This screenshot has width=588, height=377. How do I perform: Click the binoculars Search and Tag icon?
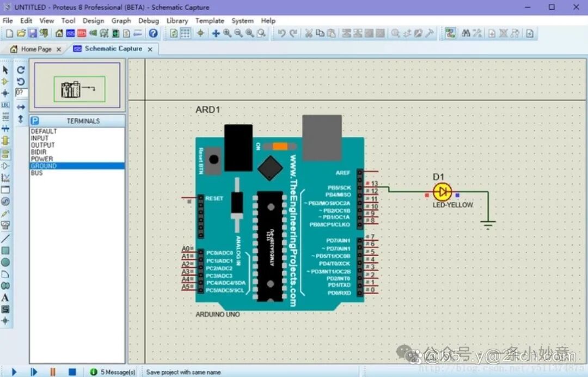tap(465, 33)
